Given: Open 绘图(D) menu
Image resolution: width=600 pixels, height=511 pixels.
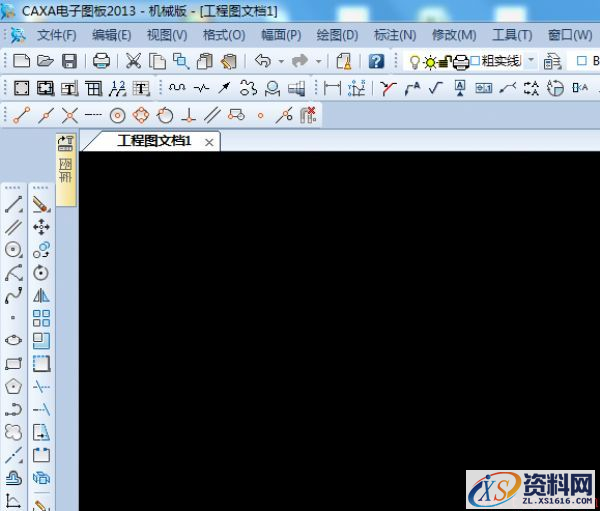Looking at the screenshot, I should point(337,35).
